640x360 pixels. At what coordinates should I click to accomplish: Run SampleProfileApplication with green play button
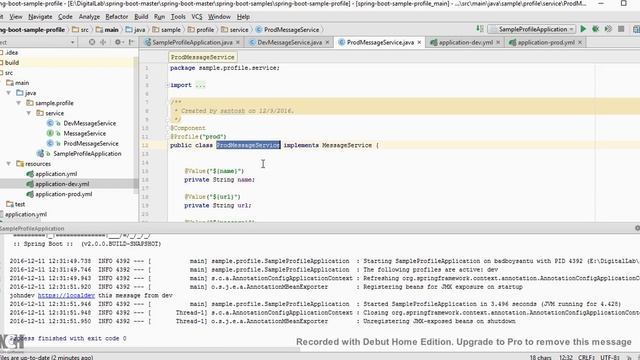[583, 29]
